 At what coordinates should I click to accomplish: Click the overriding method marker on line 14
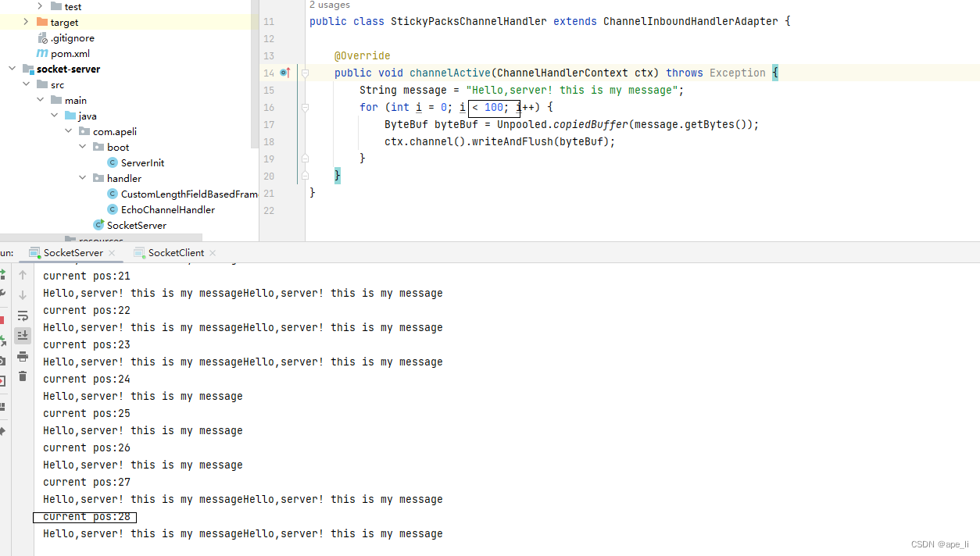[x=281, y=72]
